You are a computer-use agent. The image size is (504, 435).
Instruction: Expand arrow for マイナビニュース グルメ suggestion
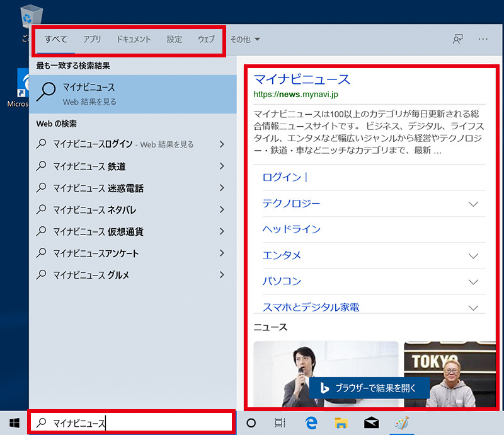click(x=222, y=275)
